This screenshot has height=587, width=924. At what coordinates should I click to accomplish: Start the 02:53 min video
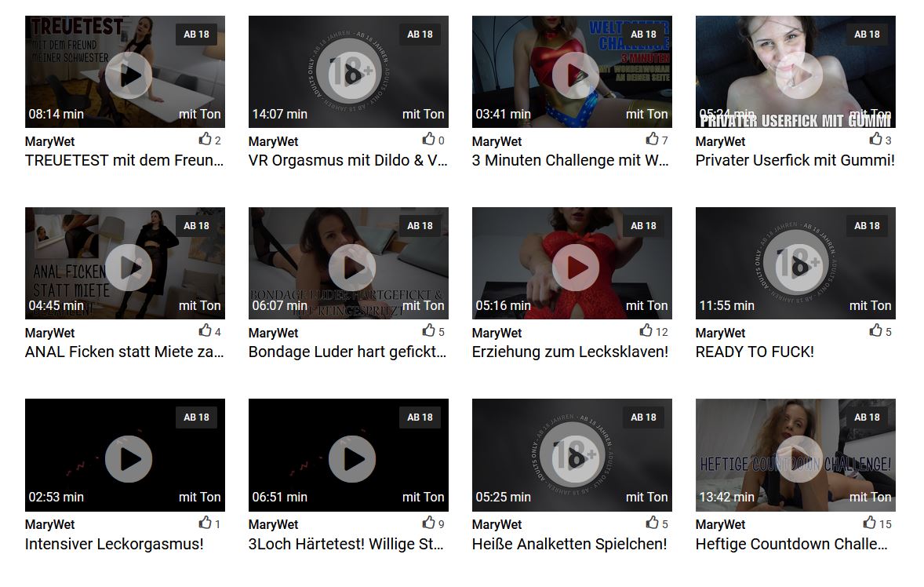coord(129,459)
